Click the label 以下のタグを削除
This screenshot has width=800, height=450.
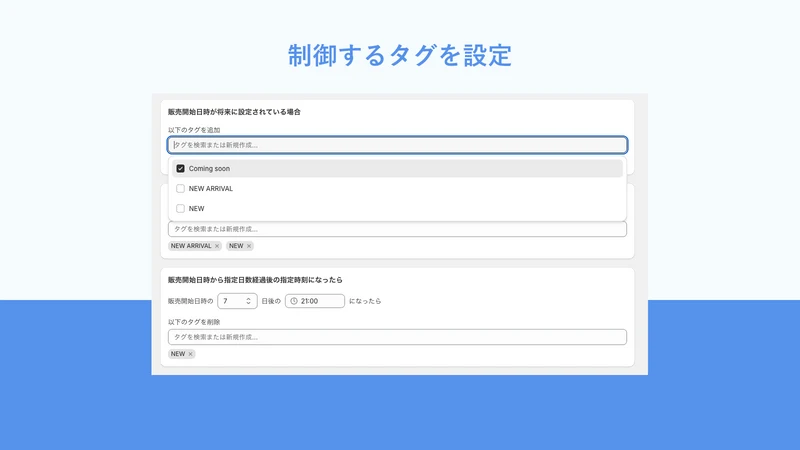pyautogui.click(x=194, y=322)
